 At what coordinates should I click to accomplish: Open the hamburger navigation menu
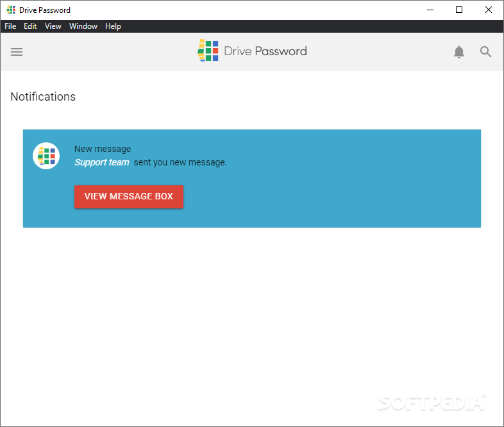point(17,52)
